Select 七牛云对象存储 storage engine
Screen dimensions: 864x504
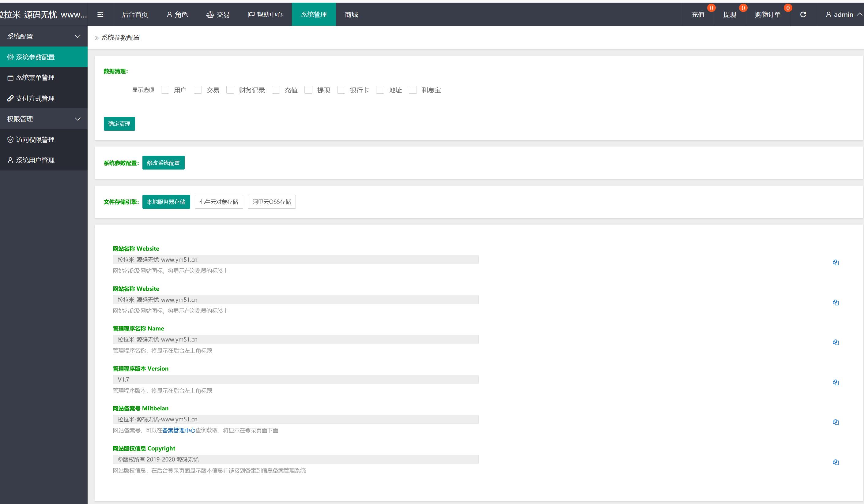(x=219, y=202)
